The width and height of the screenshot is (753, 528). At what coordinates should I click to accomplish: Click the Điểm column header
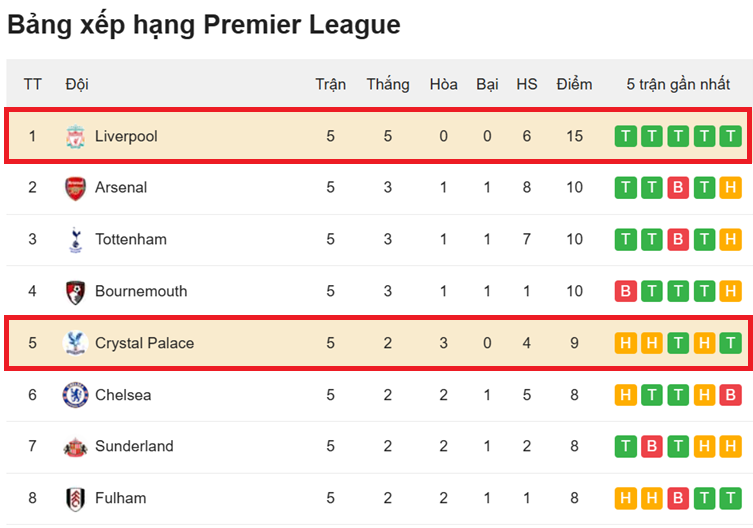click(574, 84)
